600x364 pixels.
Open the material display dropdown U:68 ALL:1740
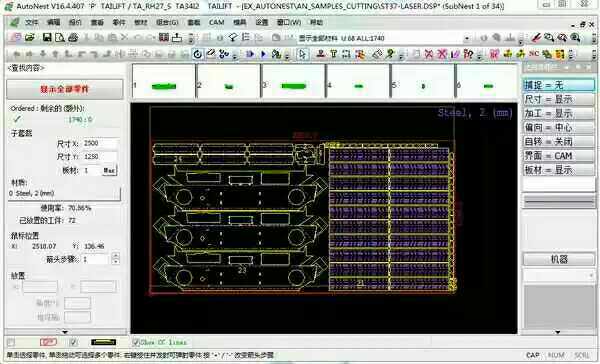466,38
